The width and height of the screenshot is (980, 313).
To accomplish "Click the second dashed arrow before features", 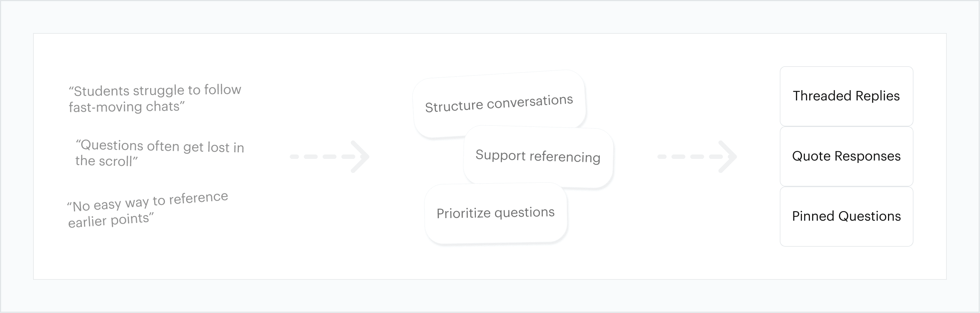I will click(x=697, y=157).
